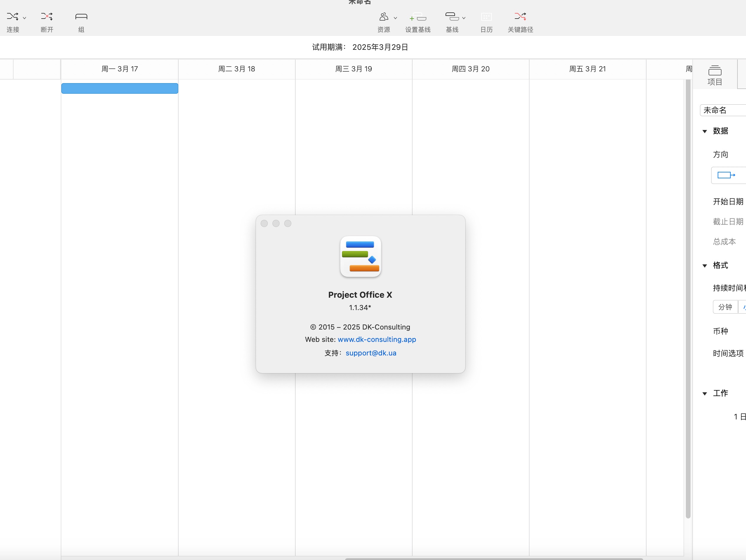Click the Set Baseline (设置基线) icon
This screenshot has height=560, width=746.
pos(418,17)
